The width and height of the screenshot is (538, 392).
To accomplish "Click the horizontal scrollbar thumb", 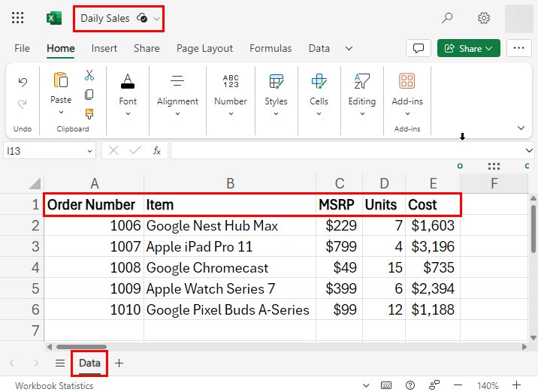I will click(x=81, y=347).
